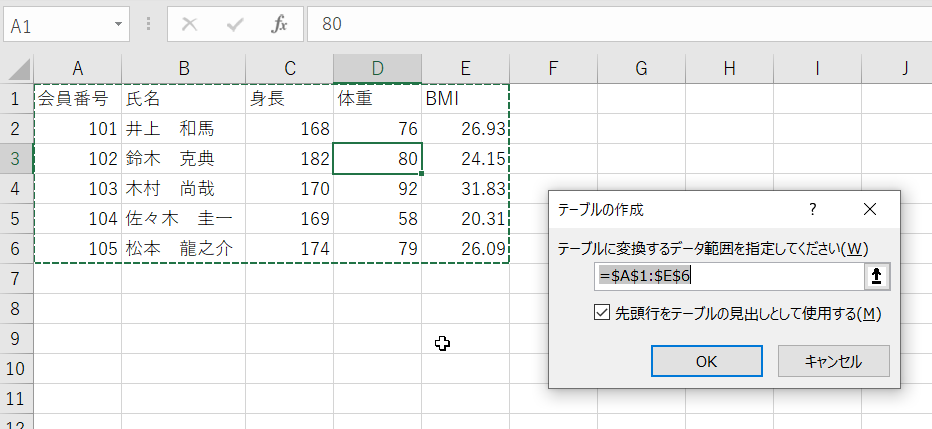Image resolution: width=932 pixels, height=429 pixels.
Task: Click height value 170 cell
Action: click(289, 188)
